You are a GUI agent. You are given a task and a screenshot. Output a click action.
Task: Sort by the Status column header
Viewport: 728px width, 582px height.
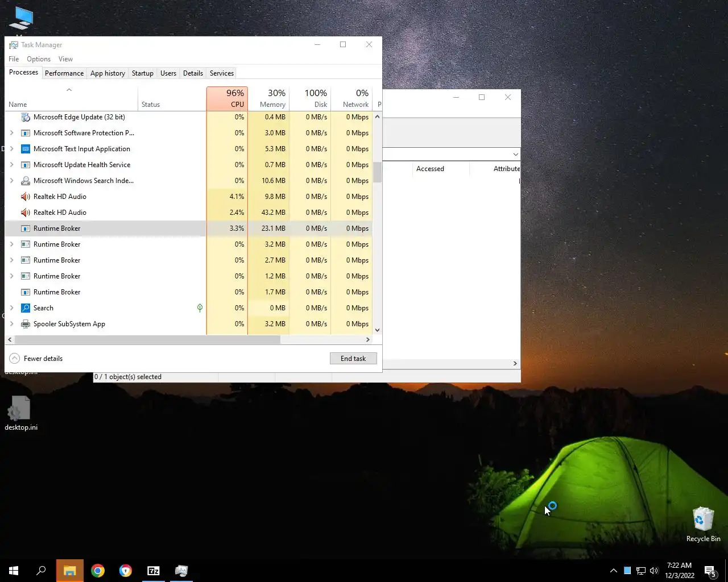pos(172,98)
